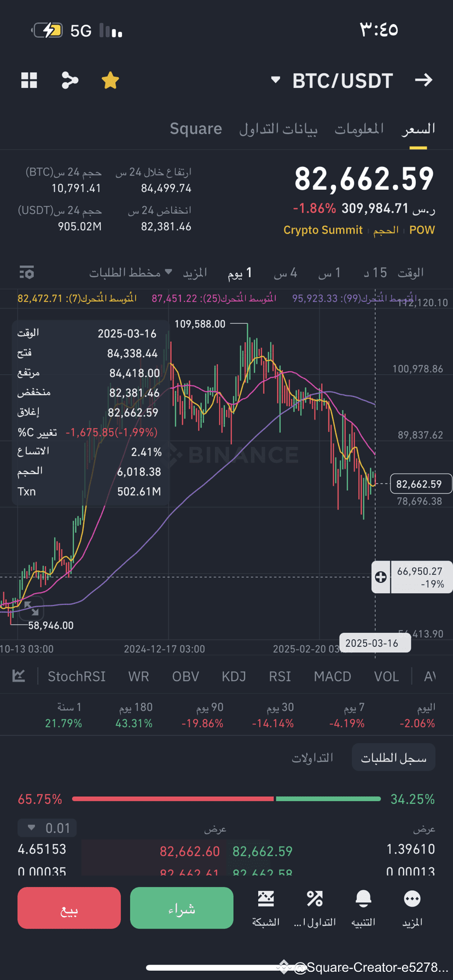Open the app grid menu icon
453x980 pixels.
(x=28, y=80)
